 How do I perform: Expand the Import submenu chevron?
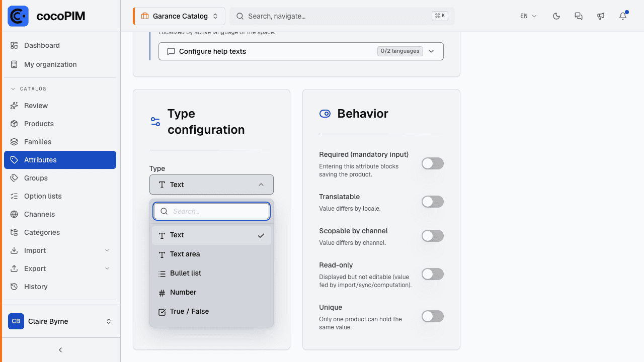coord(107,250)
